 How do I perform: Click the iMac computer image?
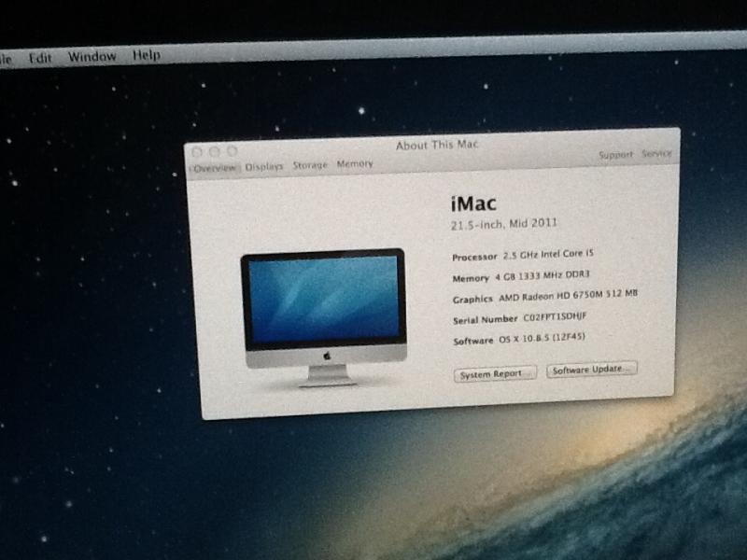pos(325,317)
